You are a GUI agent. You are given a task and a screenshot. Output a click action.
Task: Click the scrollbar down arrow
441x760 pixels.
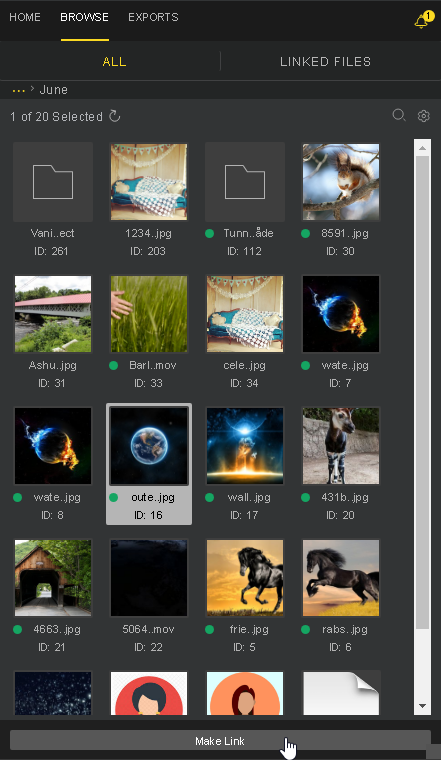tap(422, 706)
